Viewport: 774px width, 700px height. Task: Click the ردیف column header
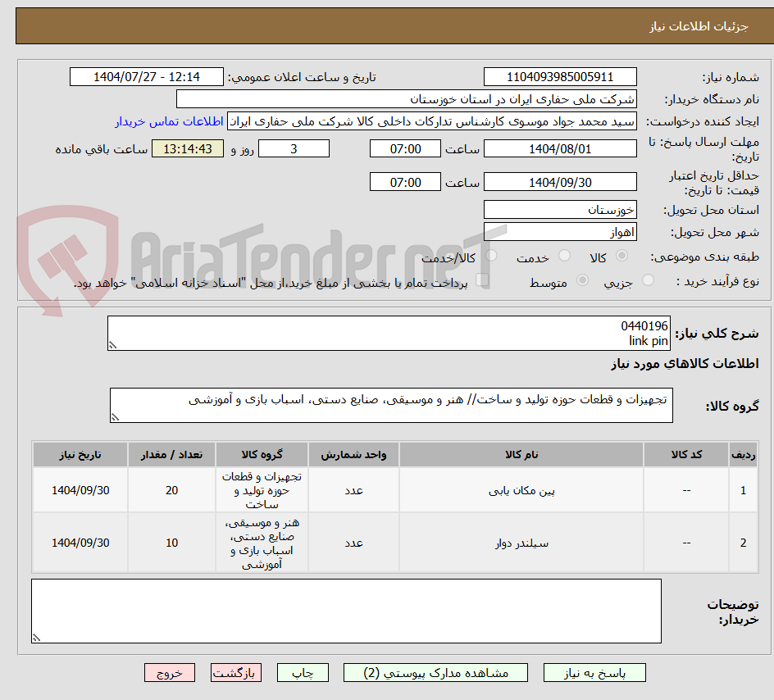tap(744, 455)
